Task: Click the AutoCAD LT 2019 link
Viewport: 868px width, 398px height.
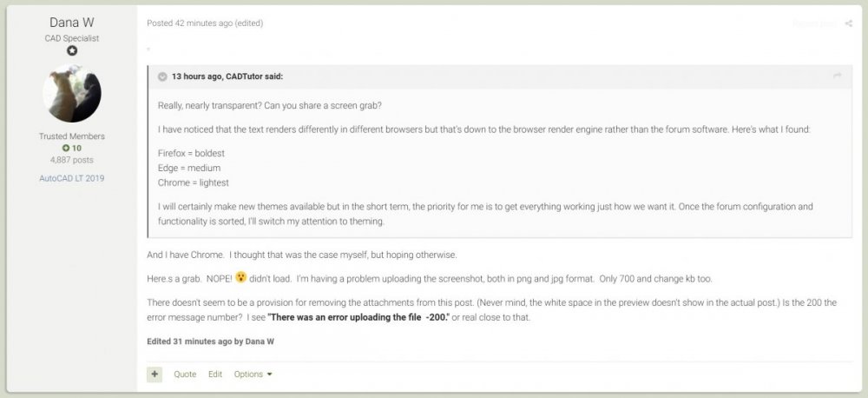Action: (73, 178)
